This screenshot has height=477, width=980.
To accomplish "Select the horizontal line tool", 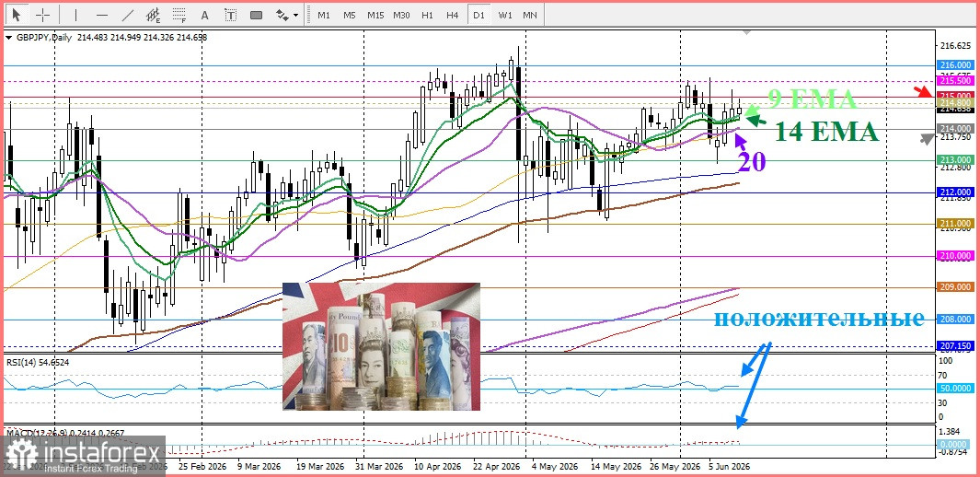I will [102, 15].
